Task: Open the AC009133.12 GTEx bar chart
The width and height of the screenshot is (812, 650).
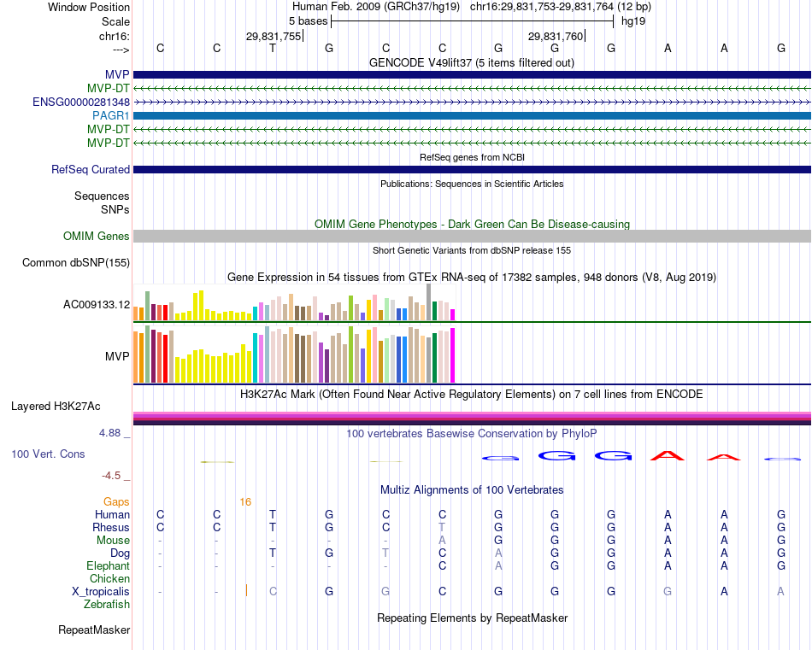Action: point(295,302)
